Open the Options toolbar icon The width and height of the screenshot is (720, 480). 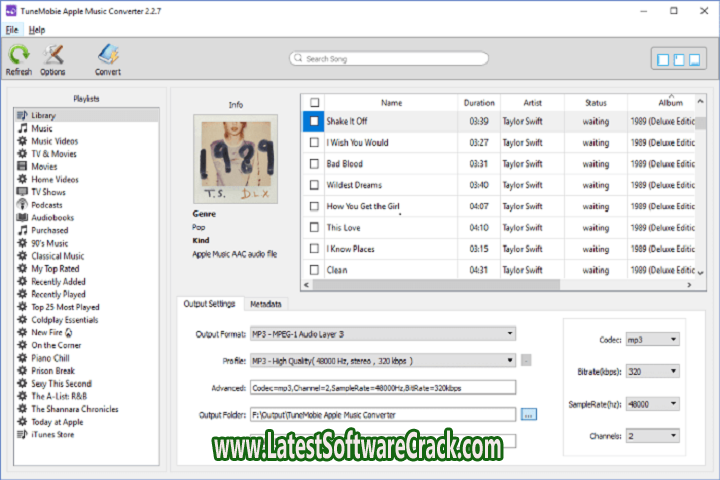pyautogui.click(x=53, y=55)
